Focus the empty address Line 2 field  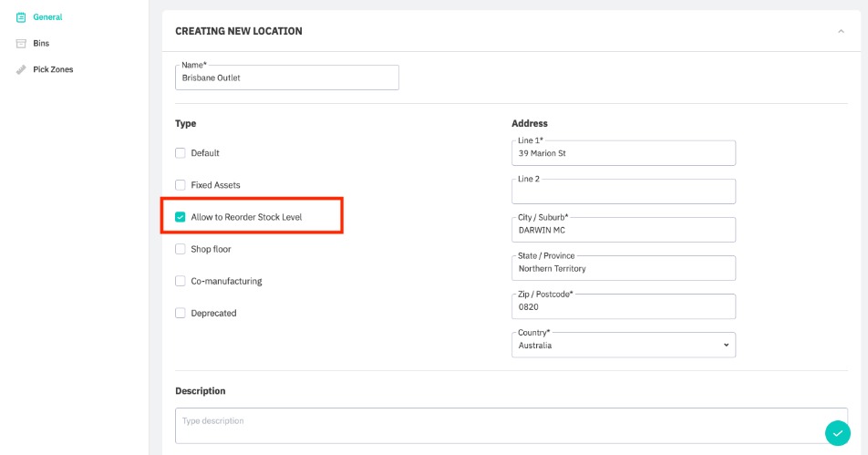[624, 192]
